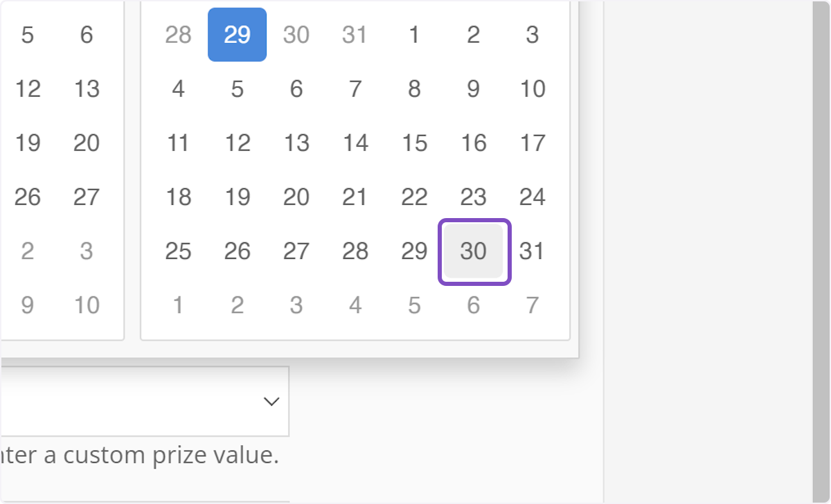Choose date 9 in the calendar
Screen dimensions: 831x504
coord(474,89)
